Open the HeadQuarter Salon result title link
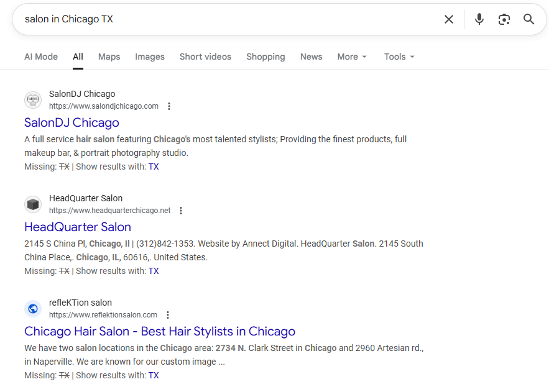 (78, 227)
